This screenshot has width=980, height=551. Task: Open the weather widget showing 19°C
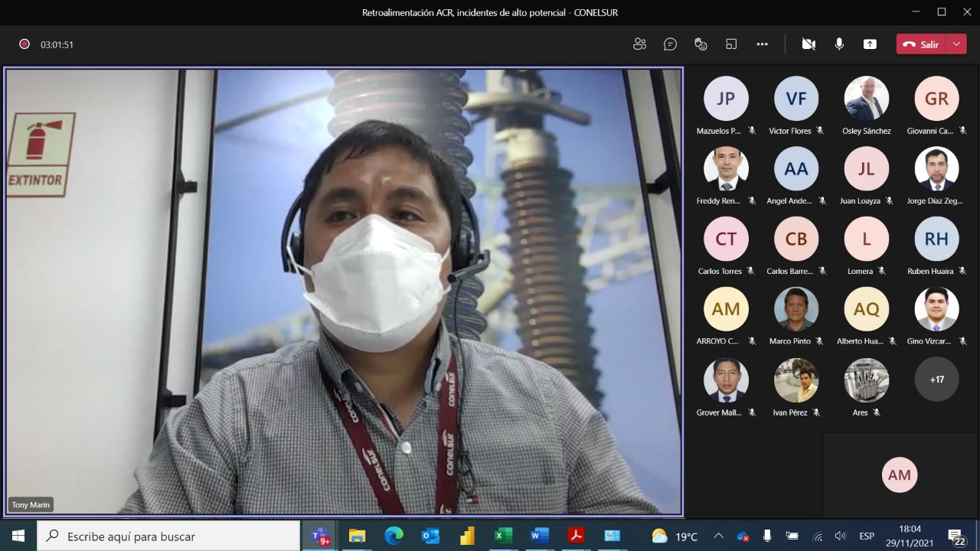point(674,536)
